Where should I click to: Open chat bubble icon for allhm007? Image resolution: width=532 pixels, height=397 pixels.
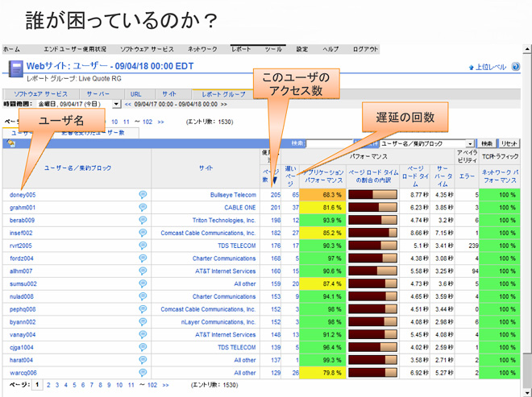143,271
